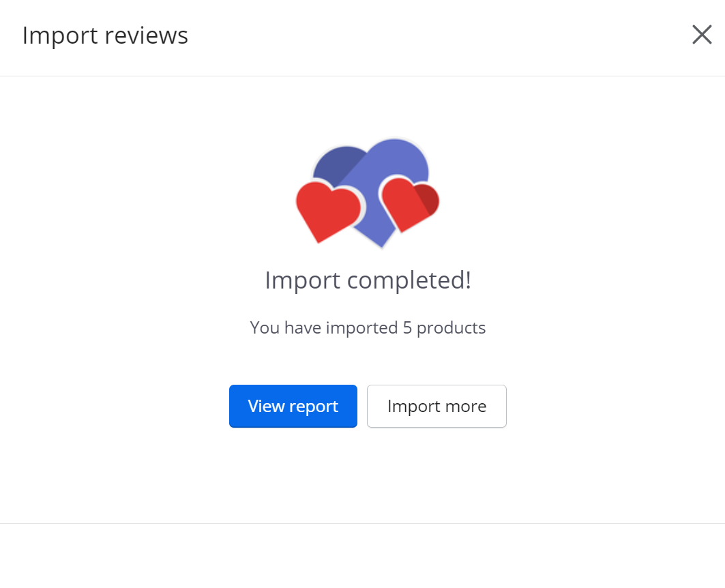This screenshot has width=725, height=588.
Task: Click the word 'more' on white button
Action: click(466, 407)
